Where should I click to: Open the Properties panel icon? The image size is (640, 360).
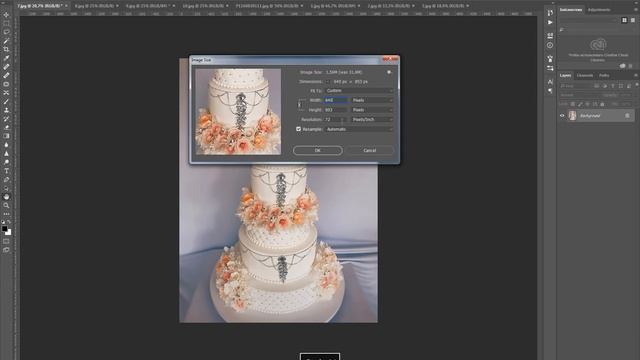[550, 36]
